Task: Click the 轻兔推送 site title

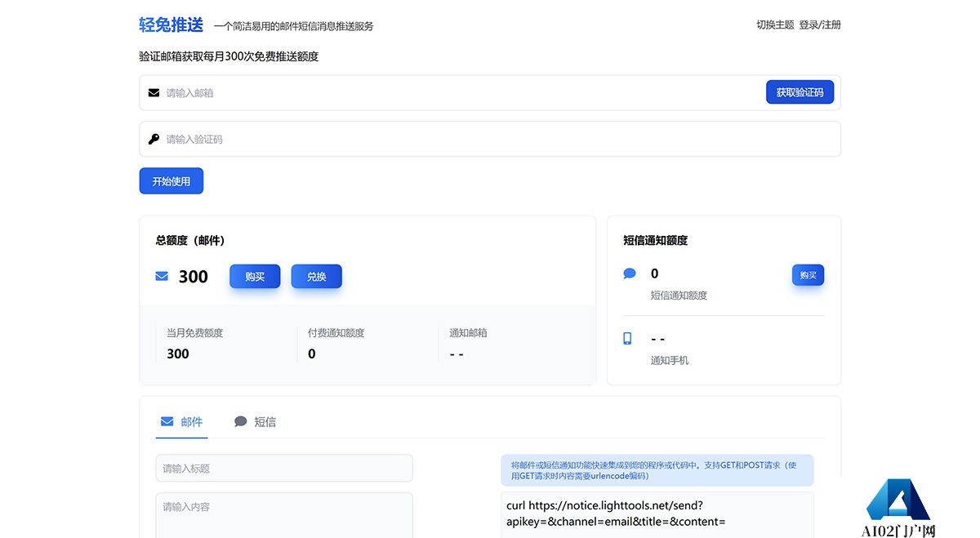Action: click(x=171, y=25)
